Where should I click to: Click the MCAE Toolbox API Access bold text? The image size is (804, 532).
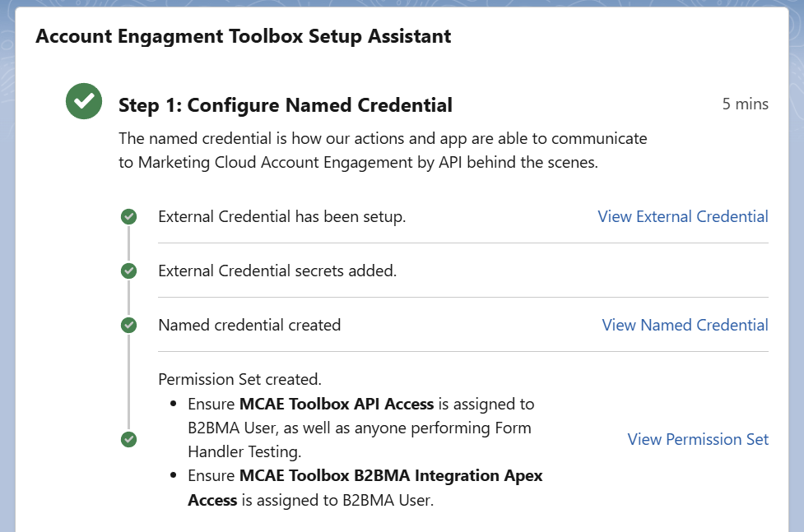point(337,404)
